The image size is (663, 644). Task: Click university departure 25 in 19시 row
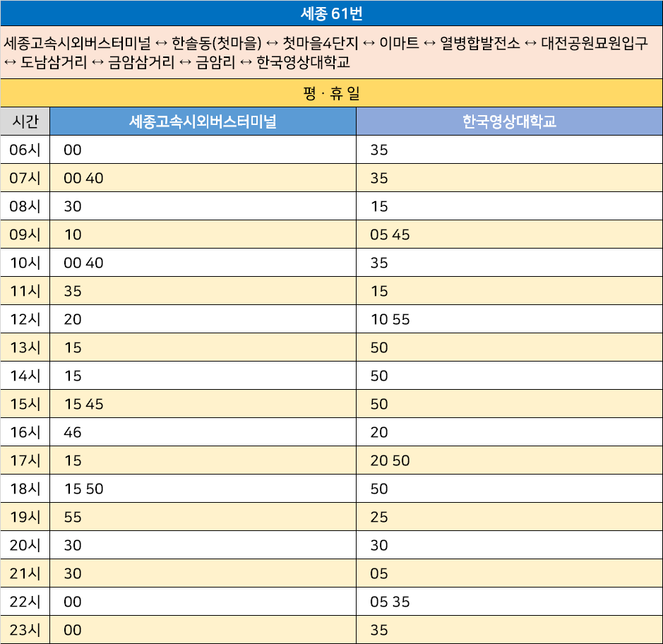coord(379,517)
